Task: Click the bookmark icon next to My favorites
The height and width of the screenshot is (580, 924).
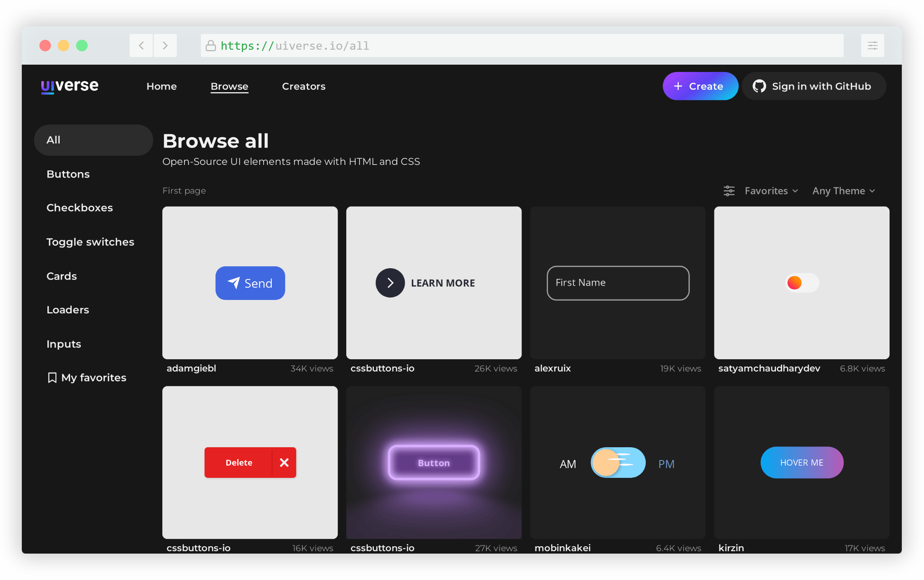Action: point(52,378)
